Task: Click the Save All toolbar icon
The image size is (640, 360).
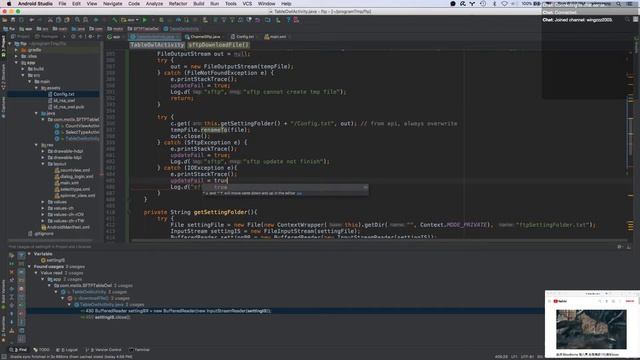Action: tap(13, 20)
